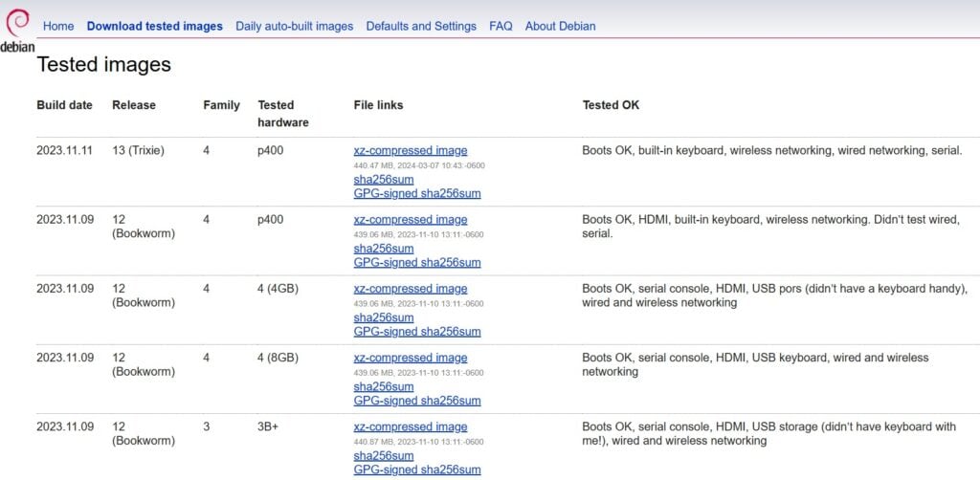Open the About Debian page

point(560,26)
